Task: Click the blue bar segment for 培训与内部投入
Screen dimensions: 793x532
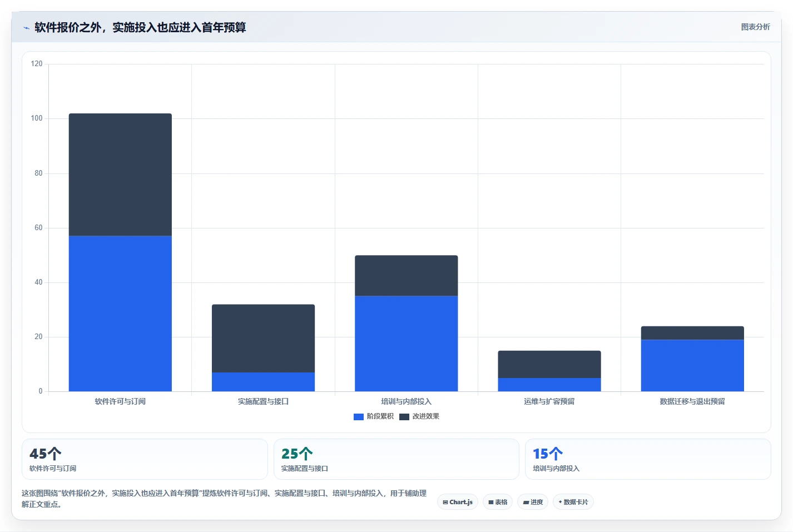Action: click(x=407, y=344)
